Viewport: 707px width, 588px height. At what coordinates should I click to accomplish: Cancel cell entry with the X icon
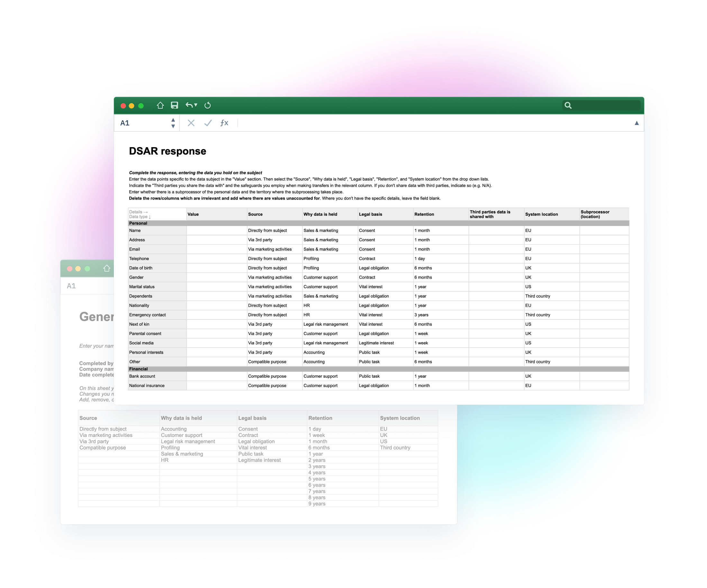[191, 123]
